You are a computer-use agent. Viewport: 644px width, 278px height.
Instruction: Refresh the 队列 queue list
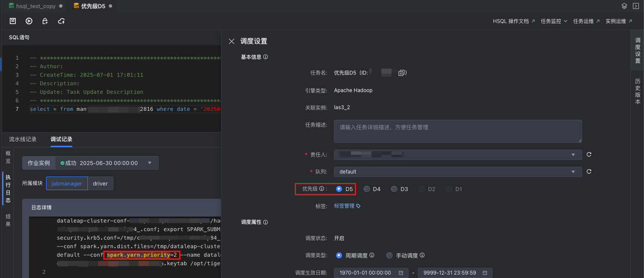point(589,171)
